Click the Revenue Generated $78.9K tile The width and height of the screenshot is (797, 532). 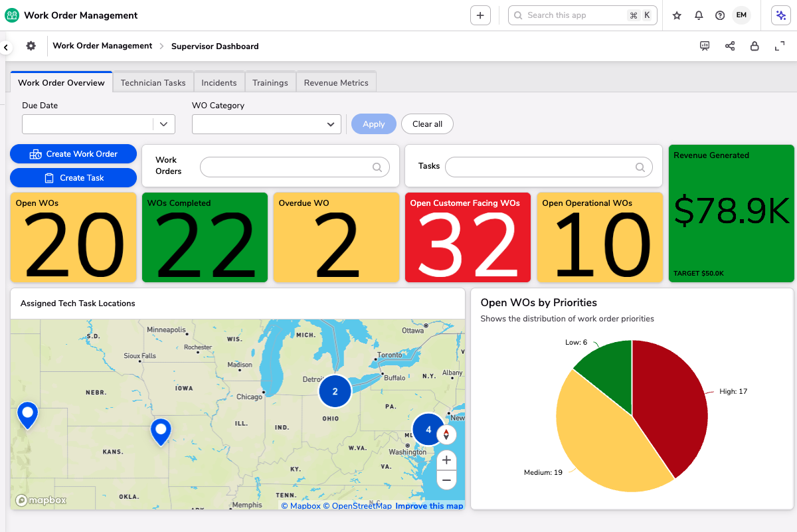(731, 214)
